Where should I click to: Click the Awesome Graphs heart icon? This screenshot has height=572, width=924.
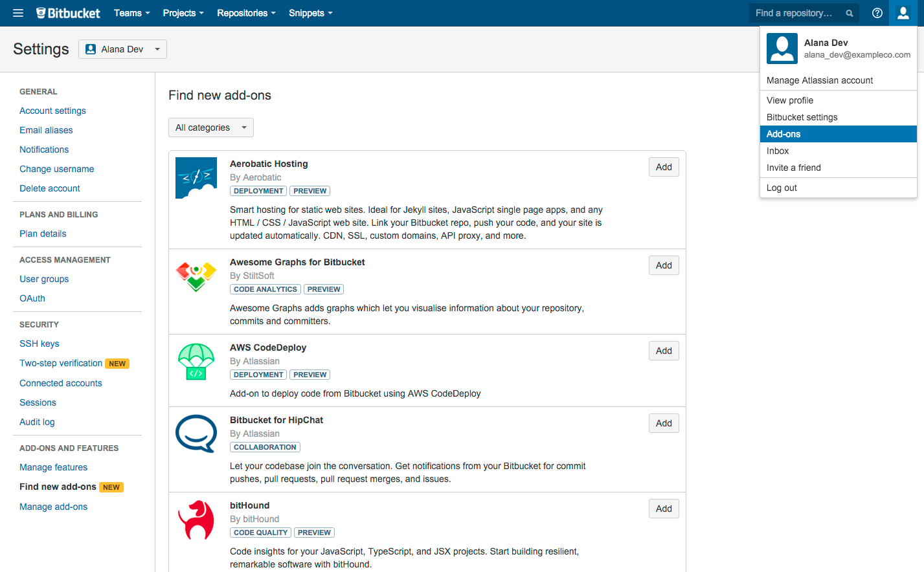(196, 277)
